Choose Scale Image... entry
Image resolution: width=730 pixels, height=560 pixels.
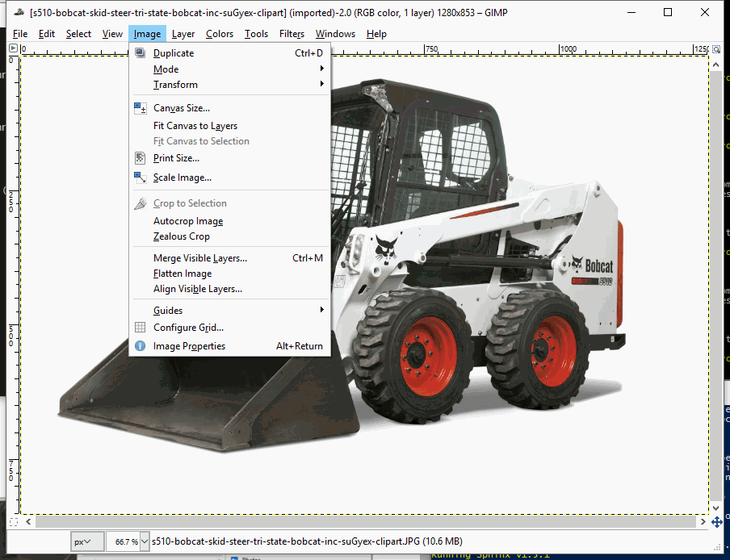point(230,178)
